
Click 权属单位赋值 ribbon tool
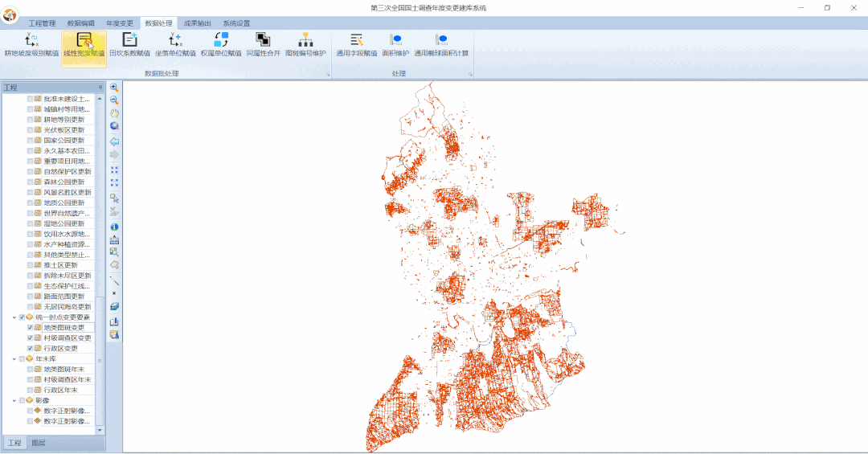coord(221,45)
